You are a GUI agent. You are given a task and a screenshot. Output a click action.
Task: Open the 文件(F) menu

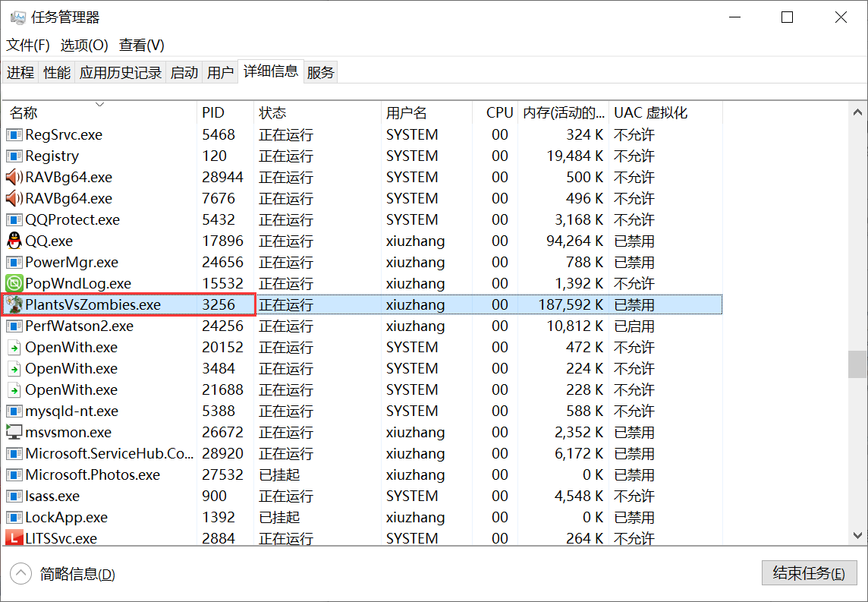27,45
